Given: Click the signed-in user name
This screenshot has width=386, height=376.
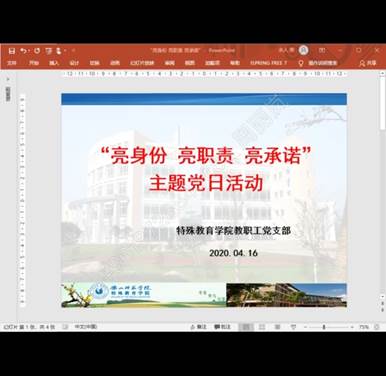Looking at the screenshot, I should (x=286, y=50).
